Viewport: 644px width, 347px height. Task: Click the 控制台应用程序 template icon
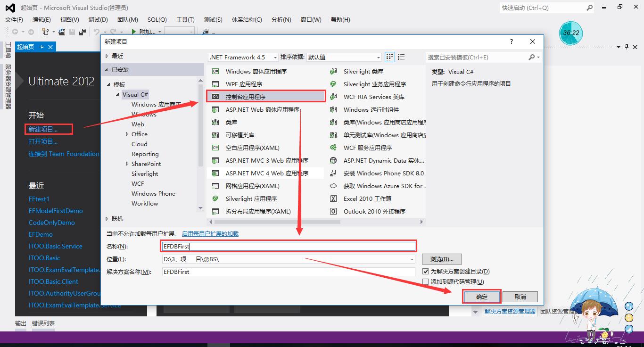pos(215,97)
